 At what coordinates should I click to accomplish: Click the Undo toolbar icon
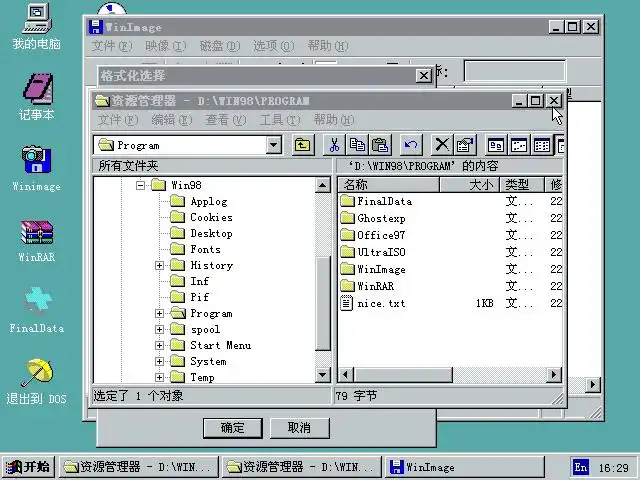click(x=411, y=145)
